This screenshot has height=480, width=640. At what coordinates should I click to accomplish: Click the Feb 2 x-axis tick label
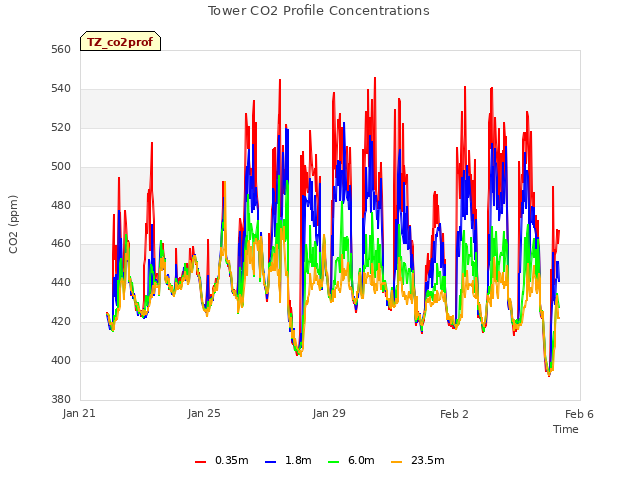coord(454,414)
